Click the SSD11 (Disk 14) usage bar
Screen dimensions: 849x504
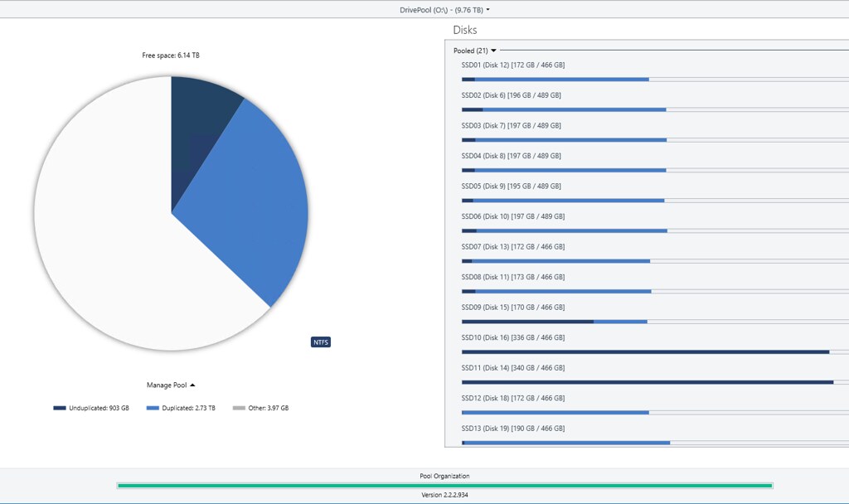tap(647, 382)
